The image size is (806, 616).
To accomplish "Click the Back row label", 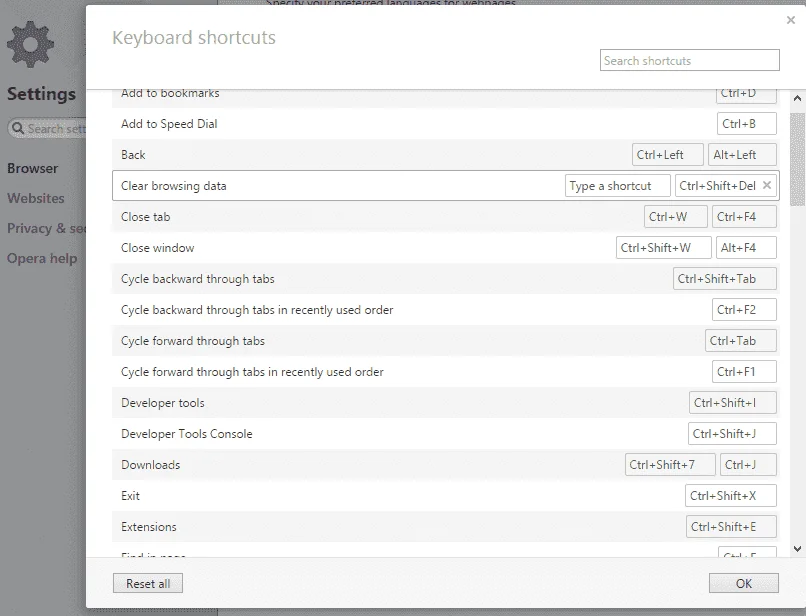I will (133, 155).
